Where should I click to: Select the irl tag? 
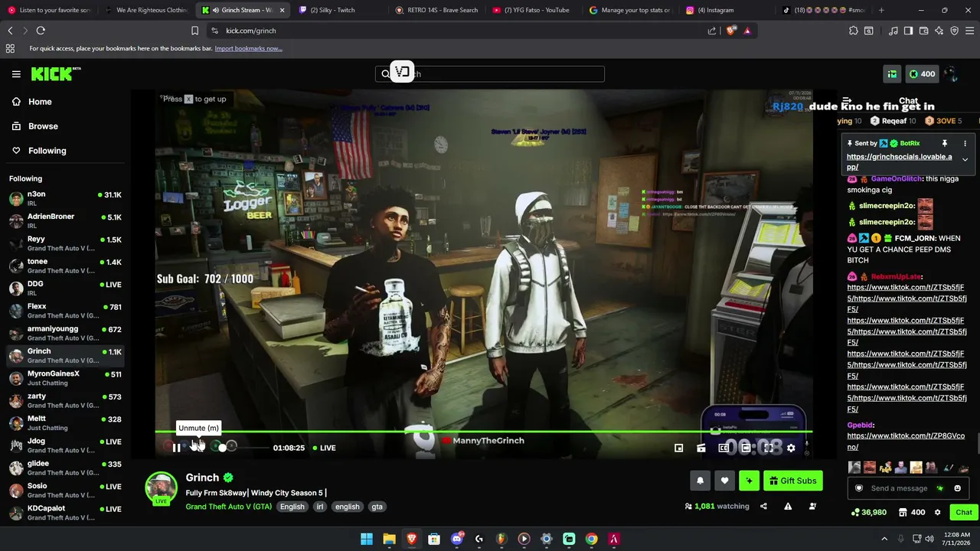(x=320, y=507)
